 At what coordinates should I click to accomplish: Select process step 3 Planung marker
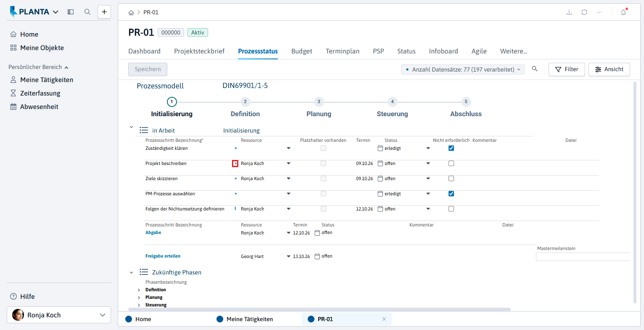tap(319, 101)
